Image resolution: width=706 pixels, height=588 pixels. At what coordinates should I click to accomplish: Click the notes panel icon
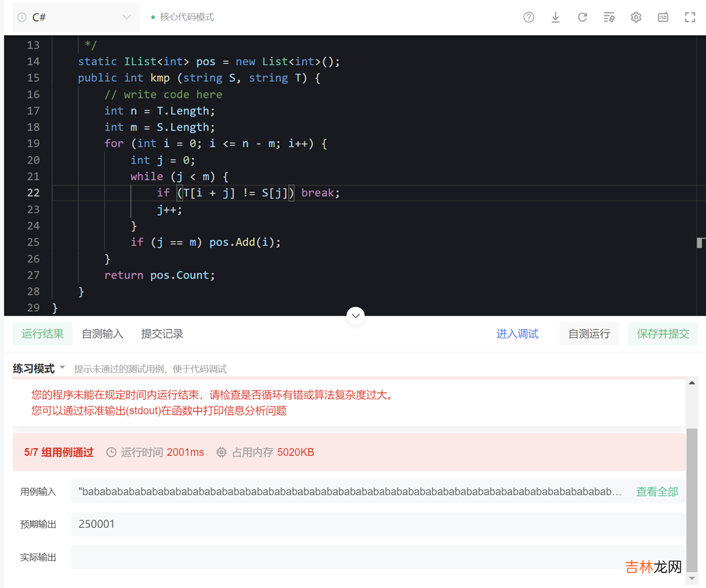point(663,17)
